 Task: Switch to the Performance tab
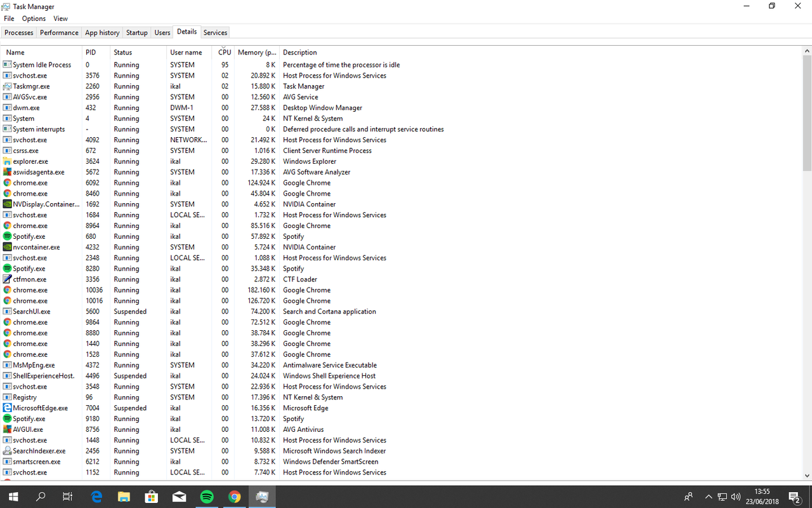(60, 32)
